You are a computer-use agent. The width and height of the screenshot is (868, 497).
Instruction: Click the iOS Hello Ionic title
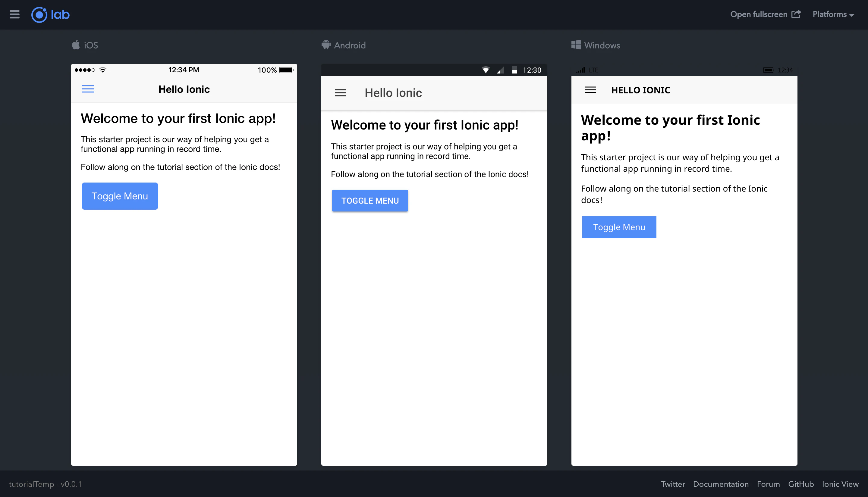[x=184, y=89]
